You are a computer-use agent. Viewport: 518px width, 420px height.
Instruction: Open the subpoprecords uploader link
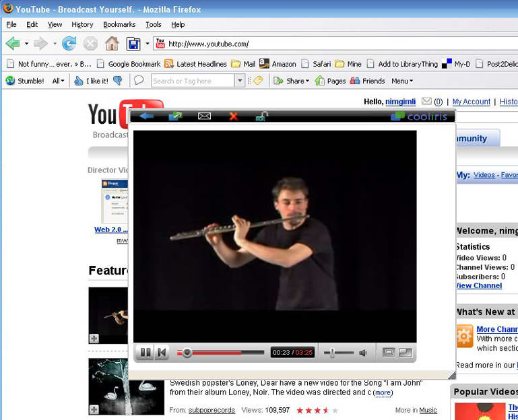(x=212, y=410)
